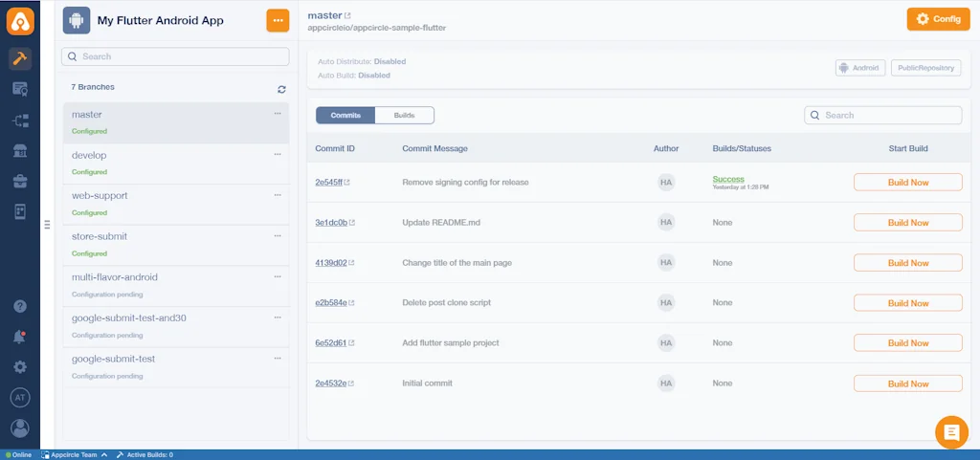Click the Appcircle logo icon
This screenshot has width=980, height=460.
[20, 21]
